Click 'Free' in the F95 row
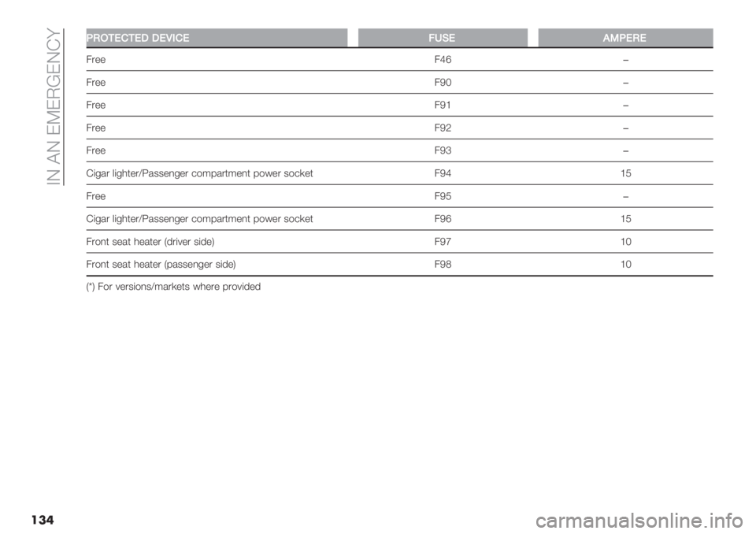Viewport: 756px width, 534px height. [x=96, y=196]
